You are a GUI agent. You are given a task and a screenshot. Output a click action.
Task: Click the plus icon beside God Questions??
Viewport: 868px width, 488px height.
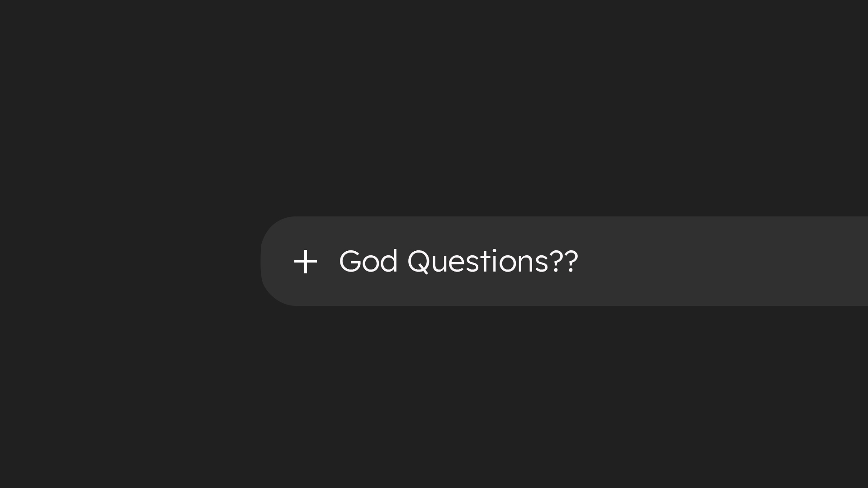[x=306, y=262]
